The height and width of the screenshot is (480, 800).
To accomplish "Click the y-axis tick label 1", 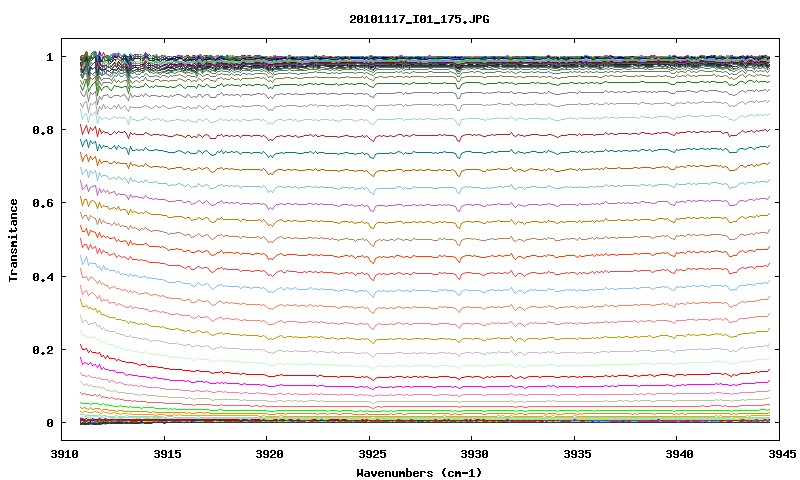I will (49, 57).
